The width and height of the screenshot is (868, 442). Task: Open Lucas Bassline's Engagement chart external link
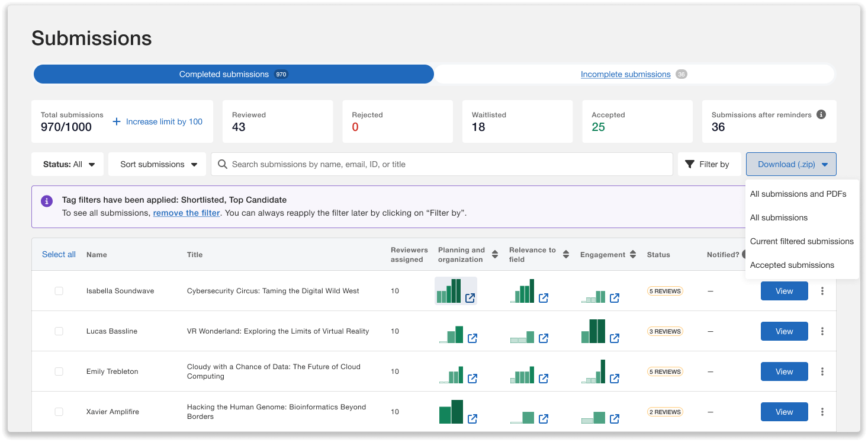(x=615, y=338)
